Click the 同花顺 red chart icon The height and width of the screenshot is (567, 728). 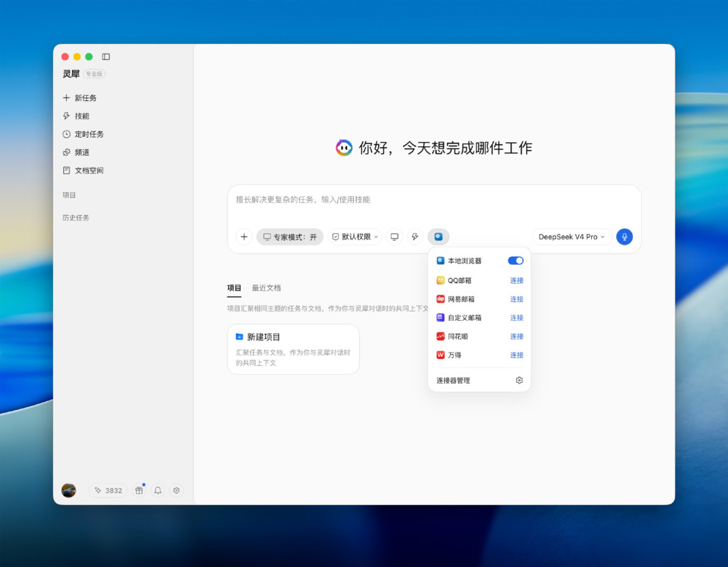441,336
